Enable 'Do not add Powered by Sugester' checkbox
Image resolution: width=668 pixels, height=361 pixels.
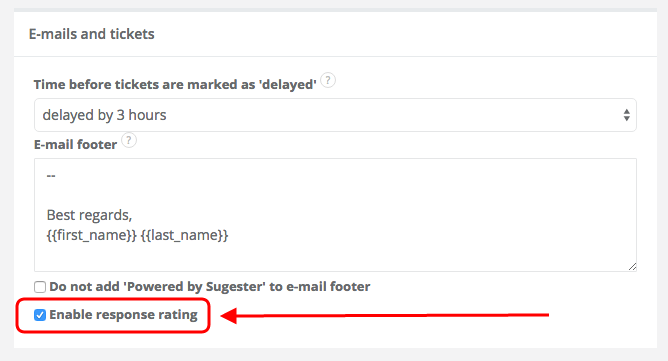(x=40, y=287)
